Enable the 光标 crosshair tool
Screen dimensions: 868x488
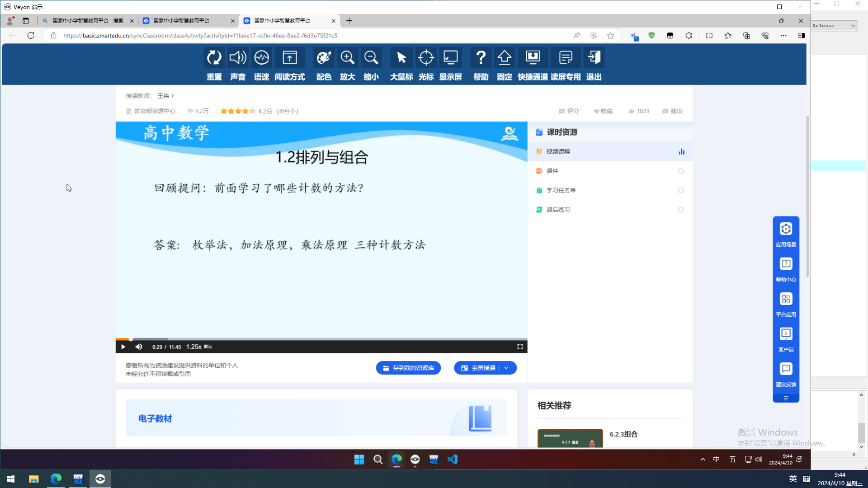426,58
